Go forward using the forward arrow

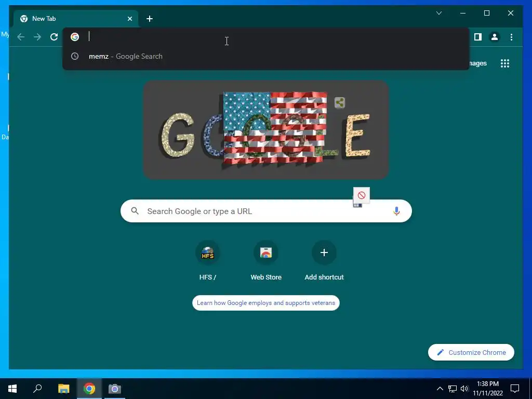tap(37, 37)
